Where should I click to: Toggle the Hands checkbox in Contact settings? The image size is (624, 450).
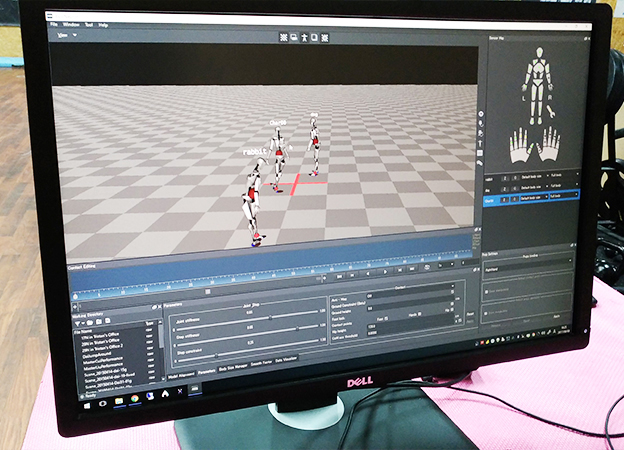(419, 314)
